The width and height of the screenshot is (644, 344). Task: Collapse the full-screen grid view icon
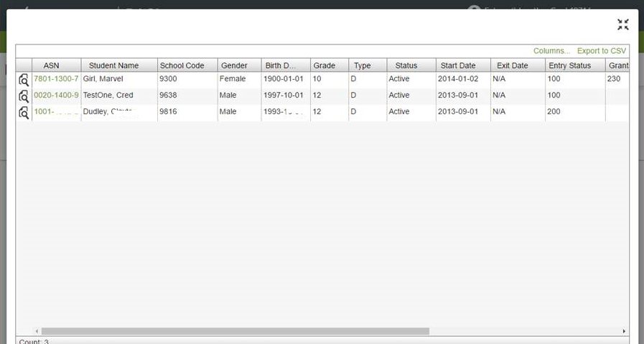(622, 24)
